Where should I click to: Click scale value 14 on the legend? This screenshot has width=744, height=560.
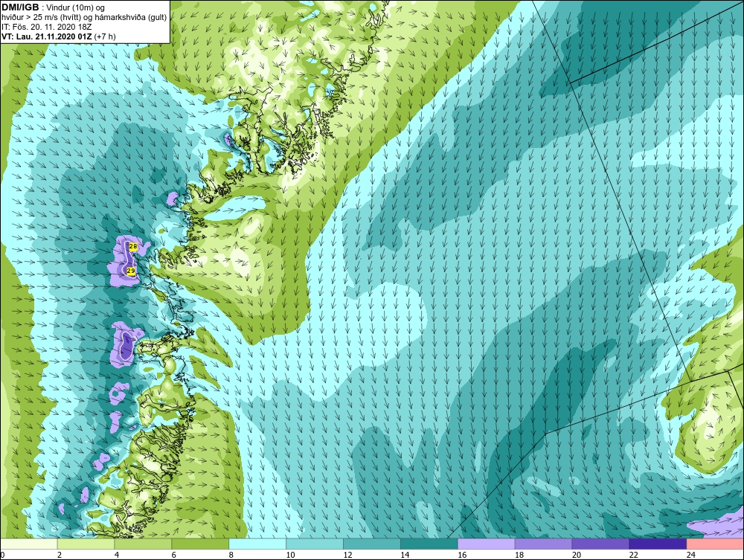[405, 555]
